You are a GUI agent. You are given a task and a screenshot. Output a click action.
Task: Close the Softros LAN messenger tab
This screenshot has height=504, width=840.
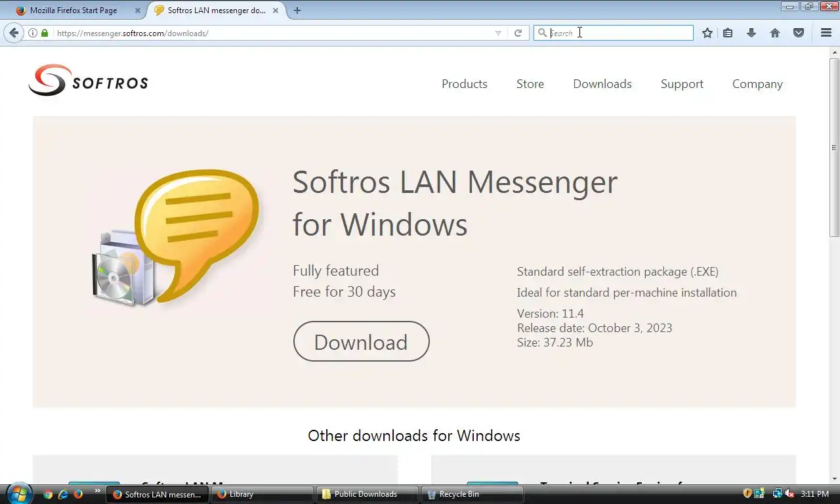[276, 10]
